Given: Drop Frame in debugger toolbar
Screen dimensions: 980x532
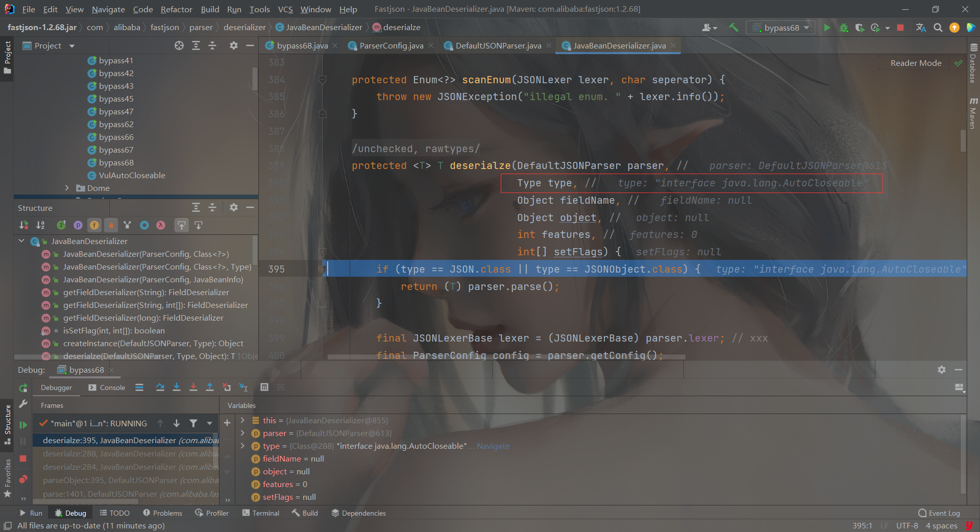Looking at the screenshot, I should (227, 388).
